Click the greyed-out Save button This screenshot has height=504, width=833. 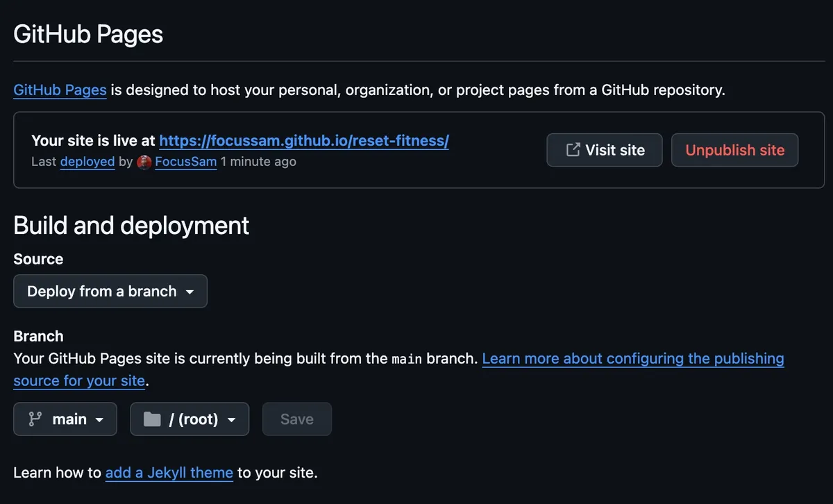(297, 419)
